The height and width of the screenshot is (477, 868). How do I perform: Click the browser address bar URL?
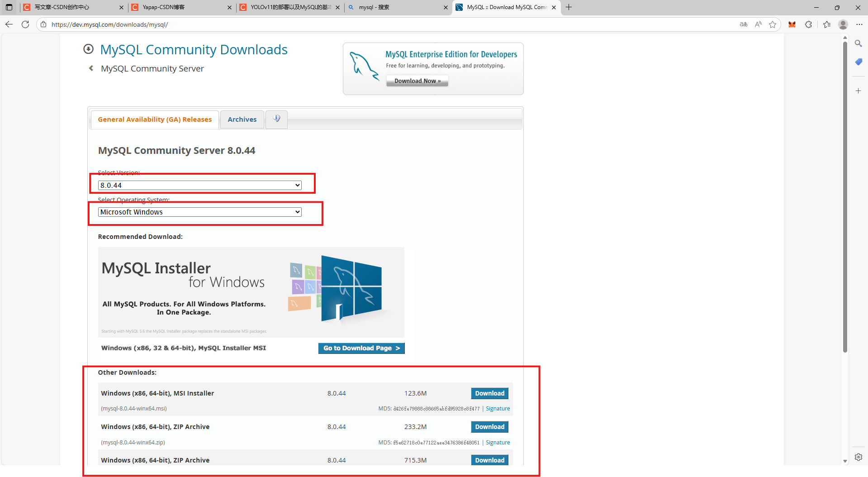tap(109, 24)
